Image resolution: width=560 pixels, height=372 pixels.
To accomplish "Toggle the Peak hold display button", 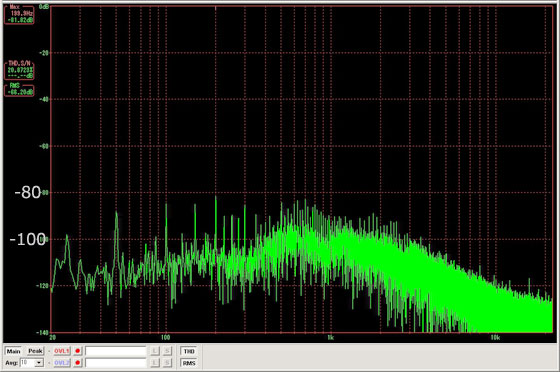I will coord(35,351).
